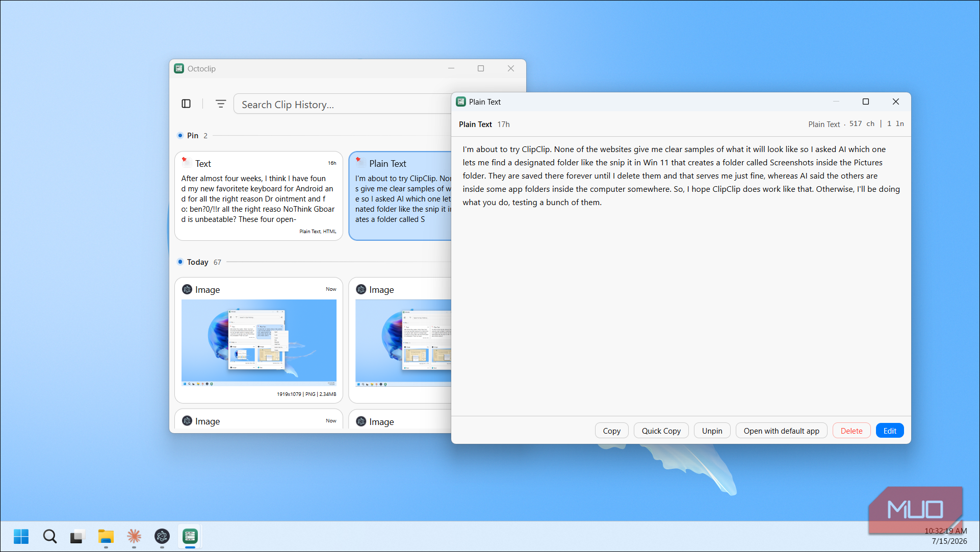Select the pinned Text clip card

coord(259,196)
